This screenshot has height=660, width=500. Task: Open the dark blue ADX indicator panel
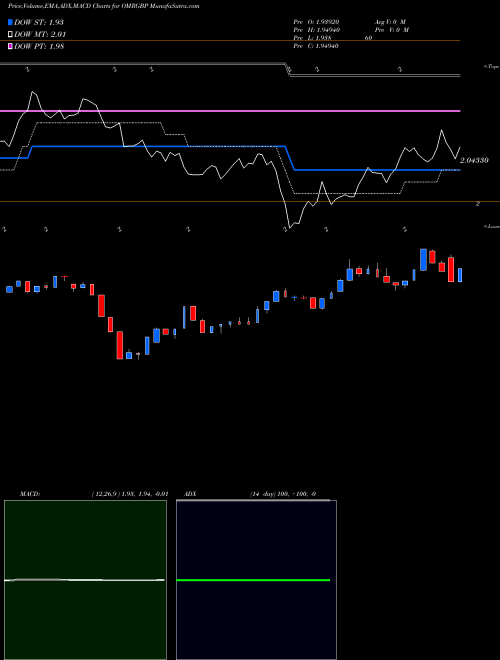(x=256, y=580)
